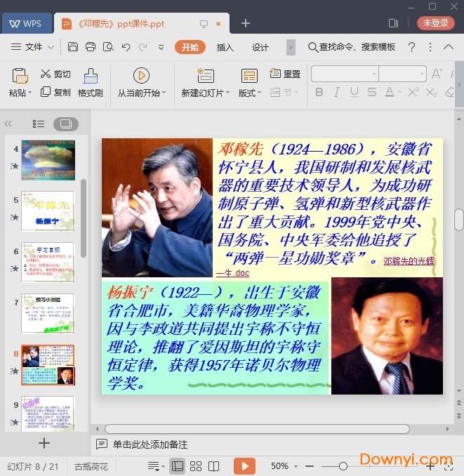The image size is (464, 476).
Task: Play slideshow from orange status button
Action: [x=244, y=466]
